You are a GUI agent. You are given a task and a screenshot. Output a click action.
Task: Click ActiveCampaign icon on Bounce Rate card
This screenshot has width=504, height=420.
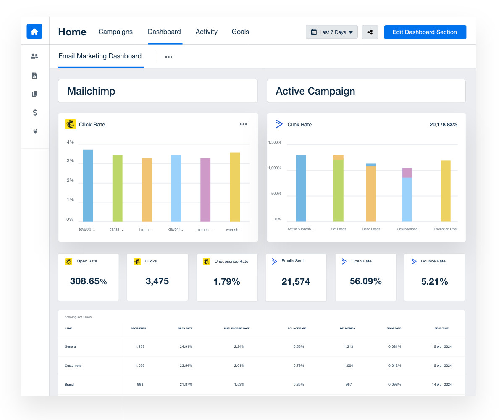tap(413, 261)
